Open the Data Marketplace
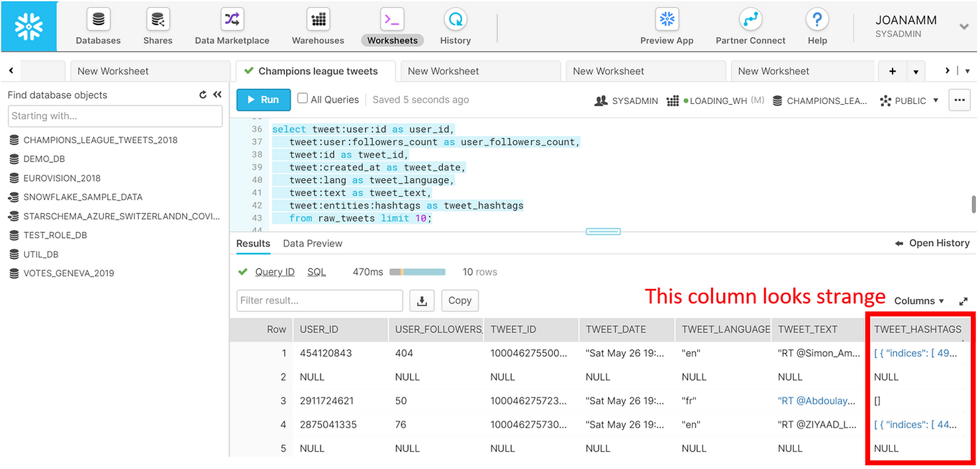 tap(232, 28)
